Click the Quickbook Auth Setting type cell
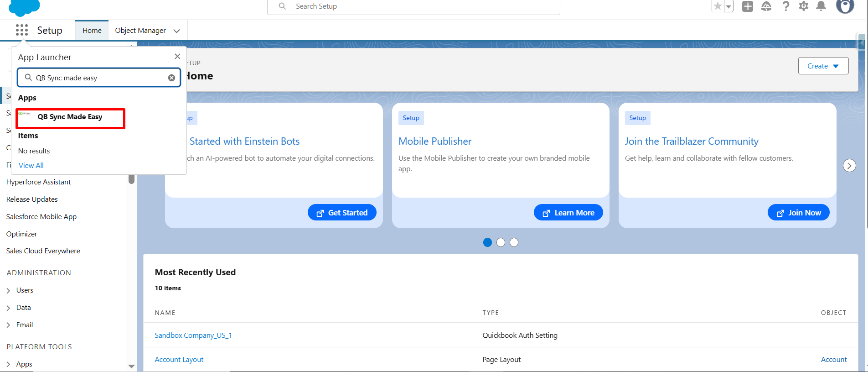The image size is (868, 372). pyautogui.click(x=520, y=335)
